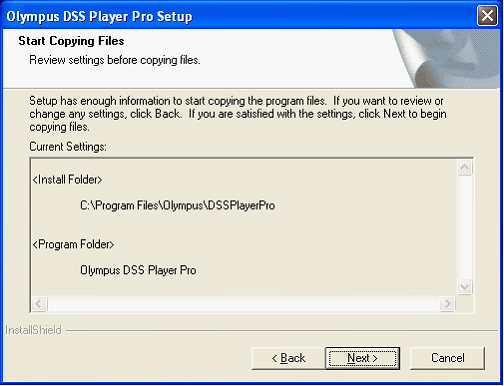Screen dimensions: 504x386
Task: Click the InstallShield label at the bottom
Action: [33, 330]
